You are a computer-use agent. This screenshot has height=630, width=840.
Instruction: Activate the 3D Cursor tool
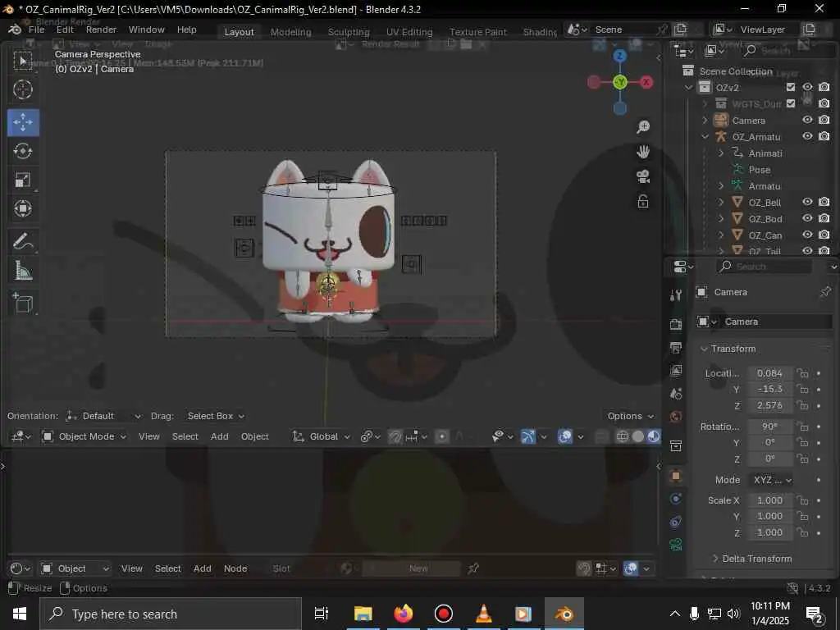[x=22, y=89]
